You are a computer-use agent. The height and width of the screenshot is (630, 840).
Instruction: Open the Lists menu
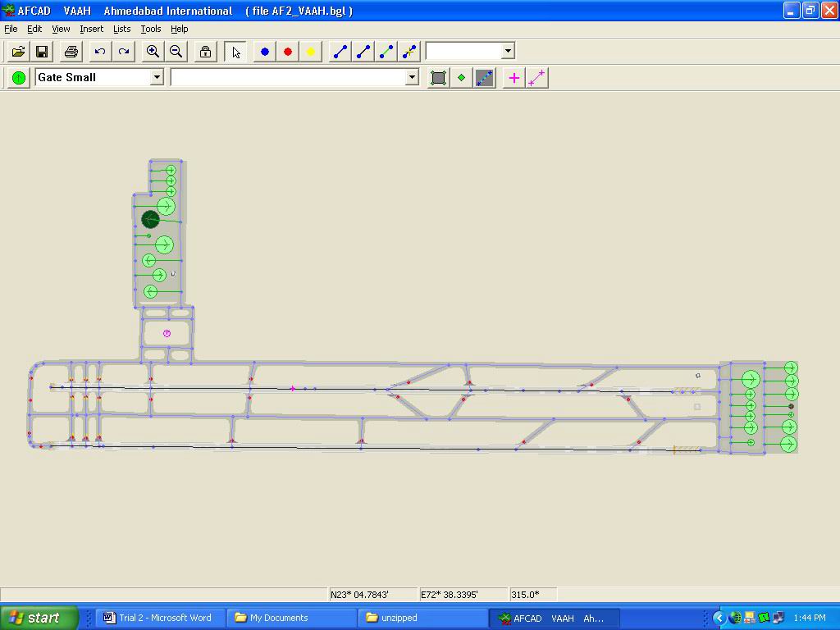click(121, 29)
